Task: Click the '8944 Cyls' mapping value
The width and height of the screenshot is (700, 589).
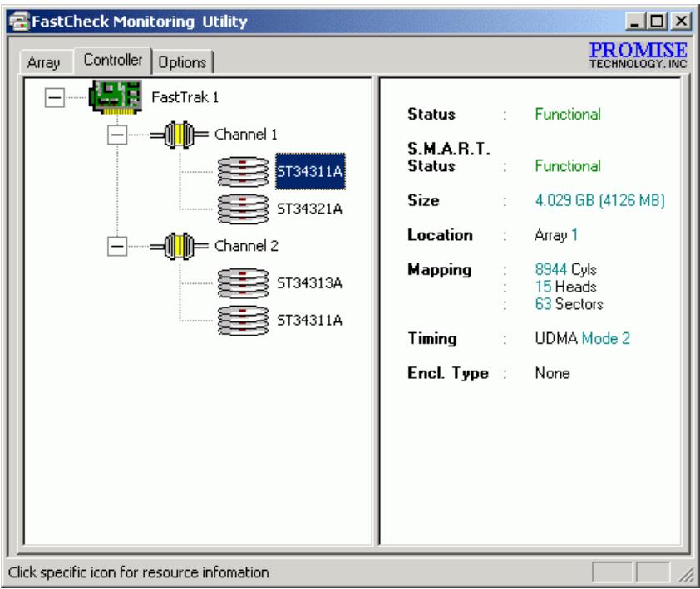Action: (565, 269)
